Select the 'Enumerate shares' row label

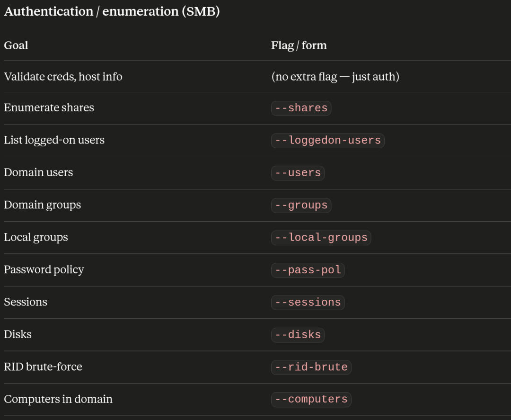click(x=49, y=107)
